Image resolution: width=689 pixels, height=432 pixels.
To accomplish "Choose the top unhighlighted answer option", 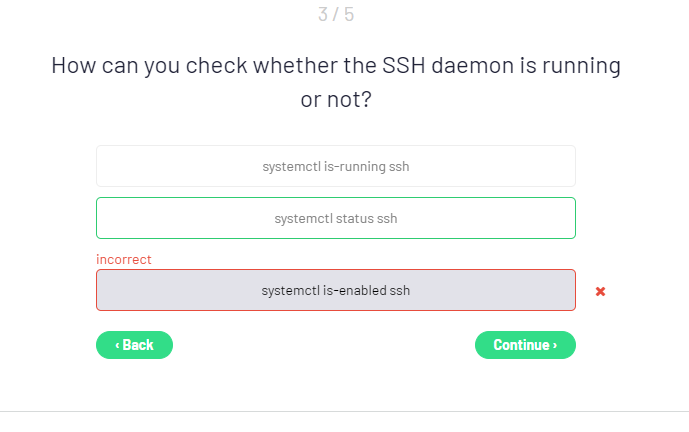I will (x=336, y=166).
